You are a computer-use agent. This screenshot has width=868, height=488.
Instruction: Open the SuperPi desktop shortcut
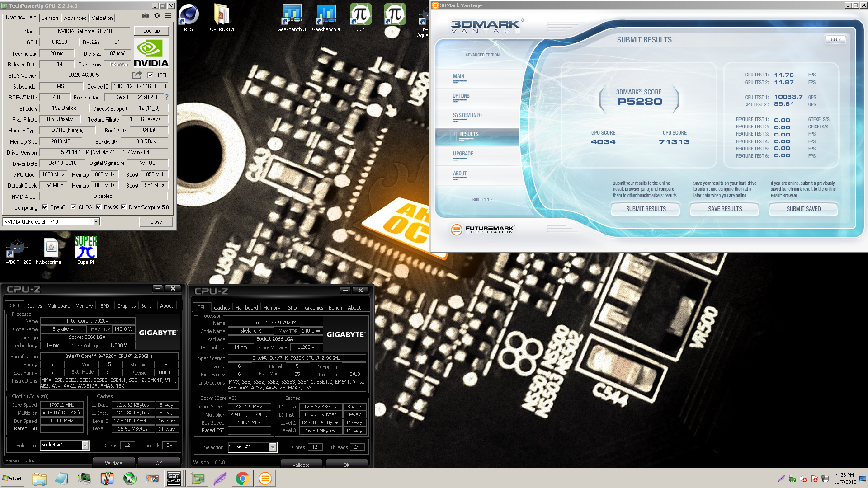tap(85, 251)
